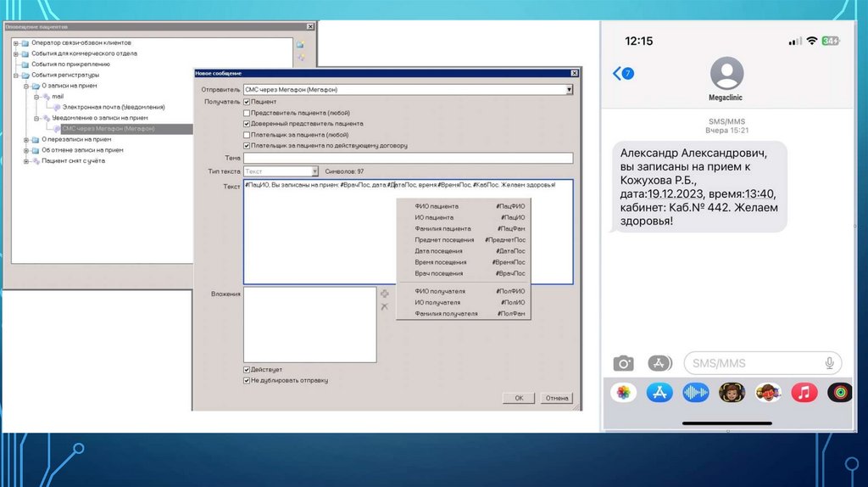Click the add attachment plus icon

(x=384, y=294)
